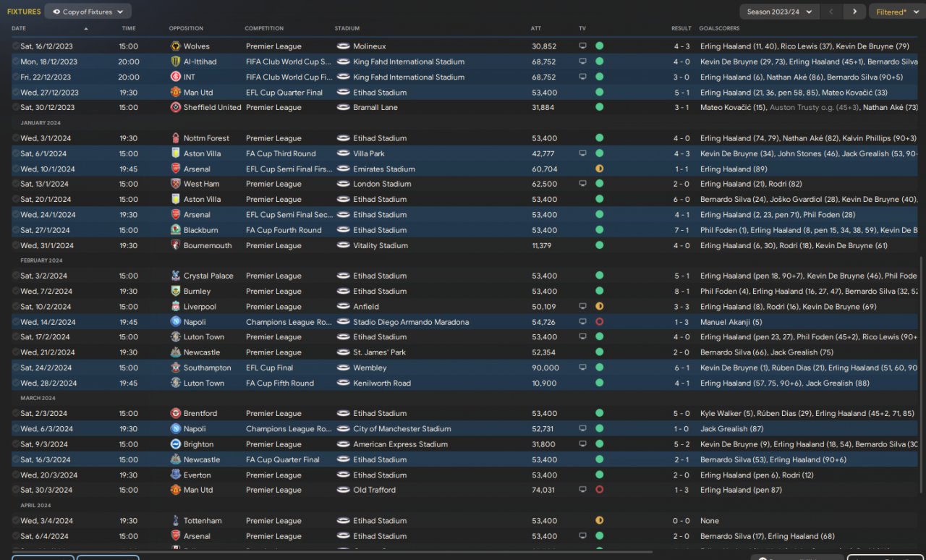Click the Sheffield United club badge
The height and width of the screenshot is (560, 926).
pos(175,107)
